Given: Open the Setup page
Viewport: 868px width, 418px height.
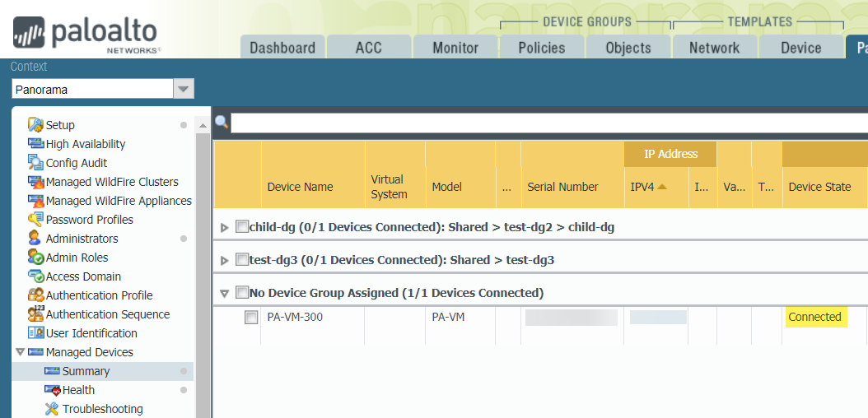Looking at the screenshot, I should (60, 125).
